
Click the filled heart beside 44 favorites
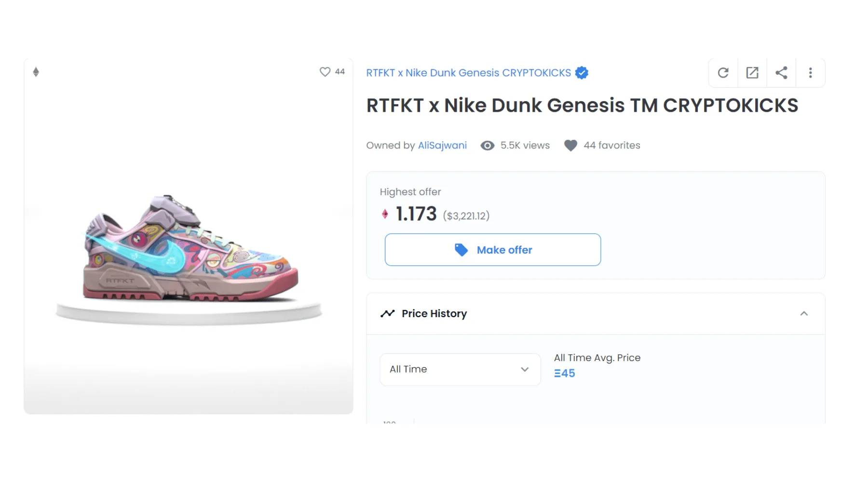570,146
